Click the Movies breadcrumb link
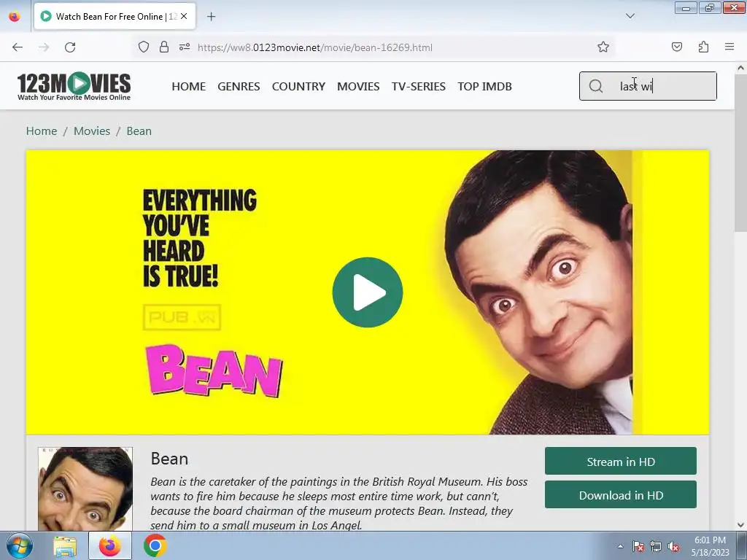The height and width of the screenshot is (560, 747). tap(92, 131)
